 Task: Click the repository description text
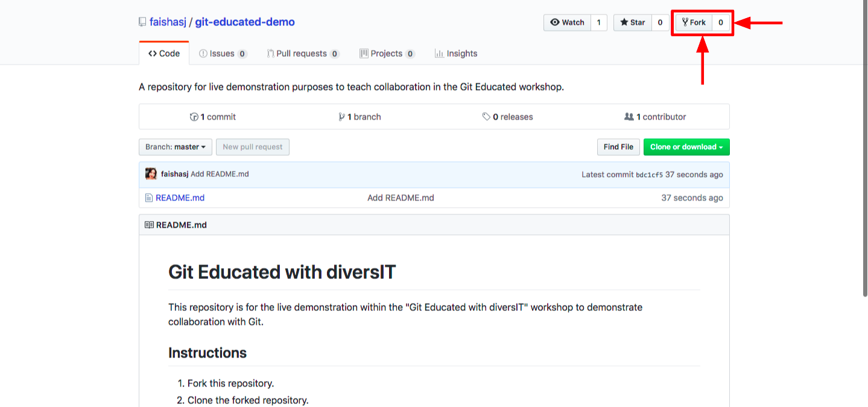coord(351,87)
